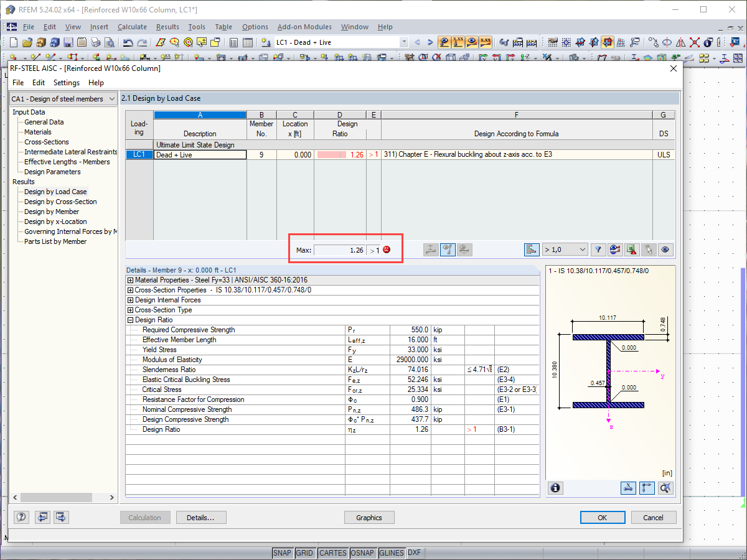Viewport: 747px width, 560px height.
Task: Expand Cross-Section Type row
Action: pos(130,310)
